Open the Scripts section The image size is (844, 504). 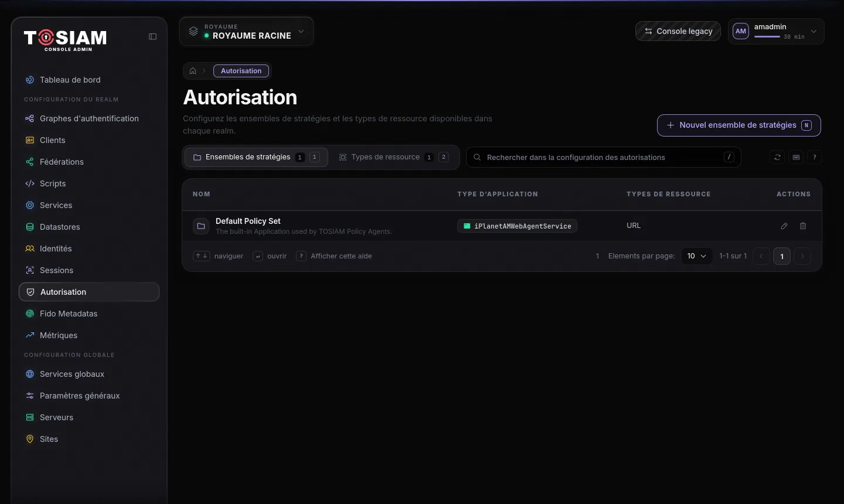(89, 183)
